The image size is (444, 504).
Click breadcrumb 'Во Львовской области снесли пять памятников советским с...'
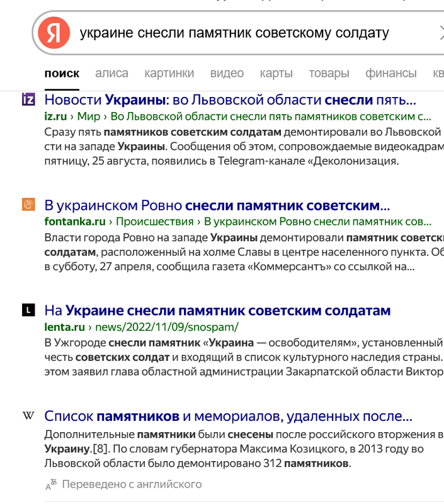(x=271, y=117)
